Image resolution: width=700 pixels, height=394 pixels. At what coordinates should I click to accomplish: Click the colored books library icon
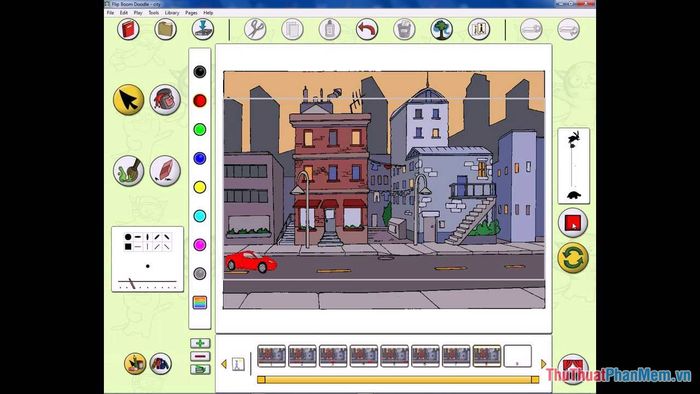(161, 364)
